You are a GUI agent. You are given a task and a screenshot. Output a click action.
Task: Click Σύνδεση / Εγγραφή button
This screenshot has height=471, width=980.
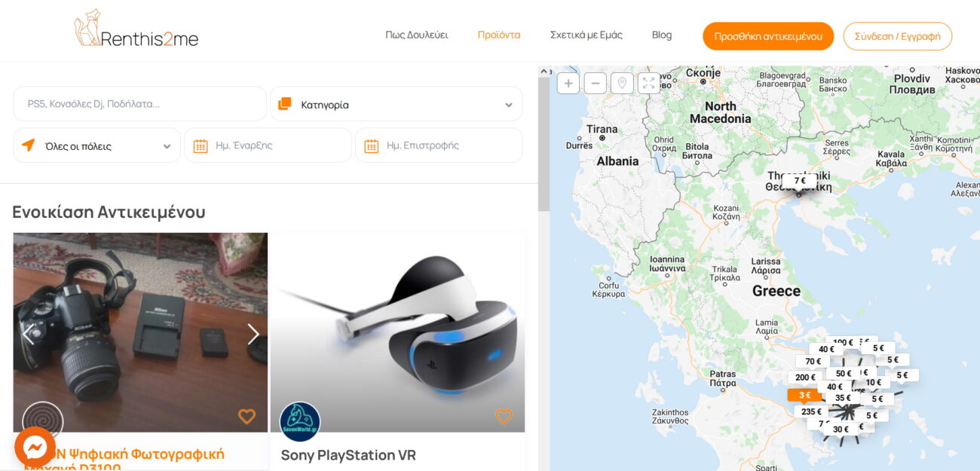click(898, 36)
